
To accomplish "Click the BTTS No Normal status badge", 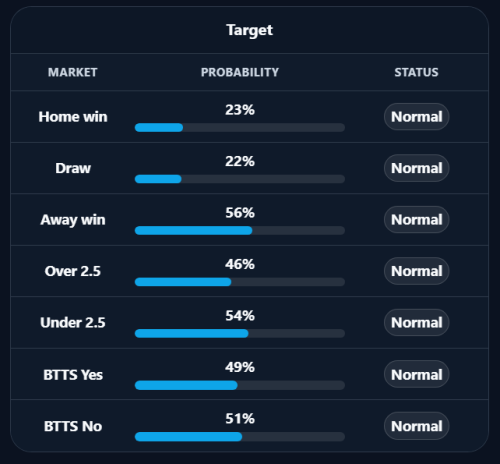I will coord(416,426).
